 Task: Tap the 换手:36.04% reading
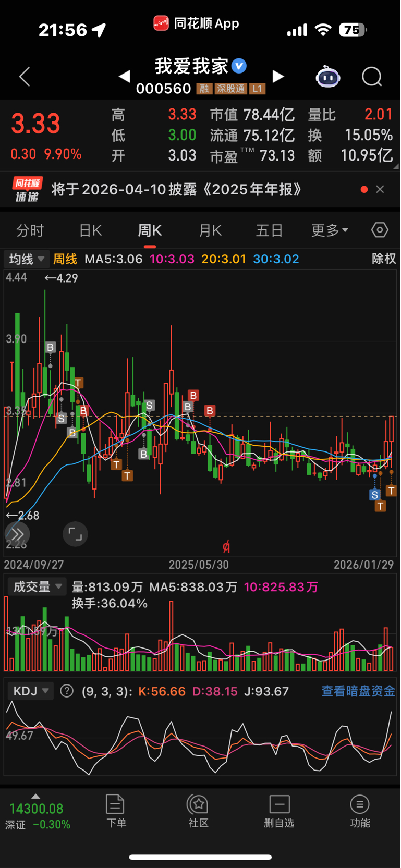(110, 604)
